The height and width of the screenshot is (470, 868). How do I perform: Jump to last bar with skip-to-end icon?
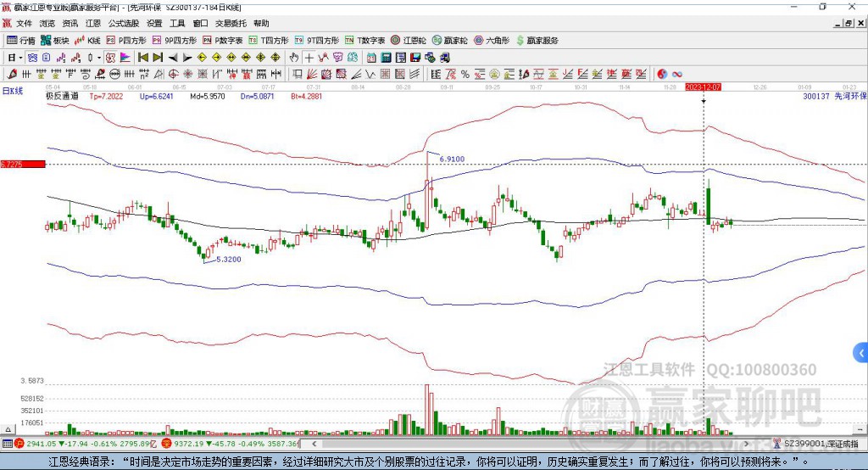158,58
